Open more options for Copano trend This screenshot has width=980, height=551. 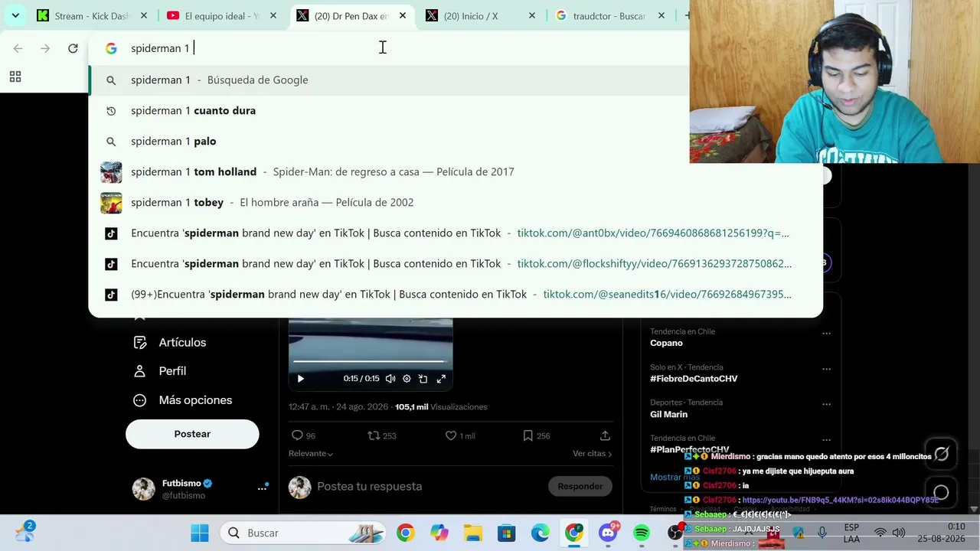pos(826,334)
